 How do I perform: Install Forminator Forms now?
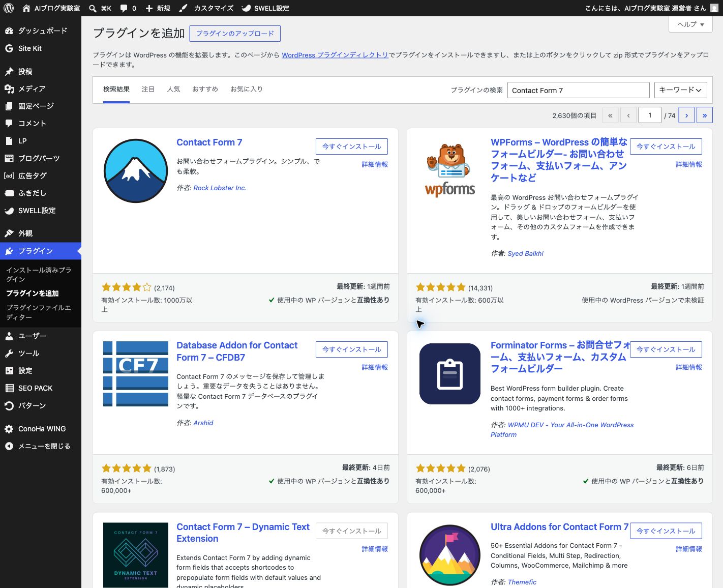[666, 349]
